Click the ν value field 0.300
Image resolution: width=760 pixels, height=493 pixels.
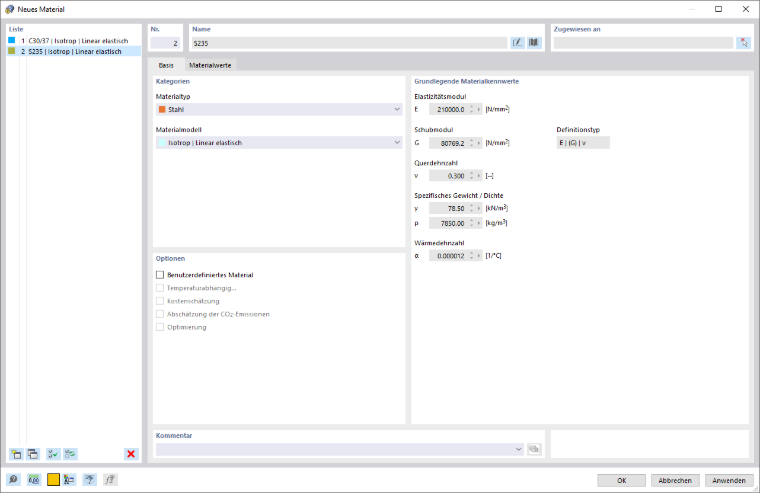click(x=448, y=176)
